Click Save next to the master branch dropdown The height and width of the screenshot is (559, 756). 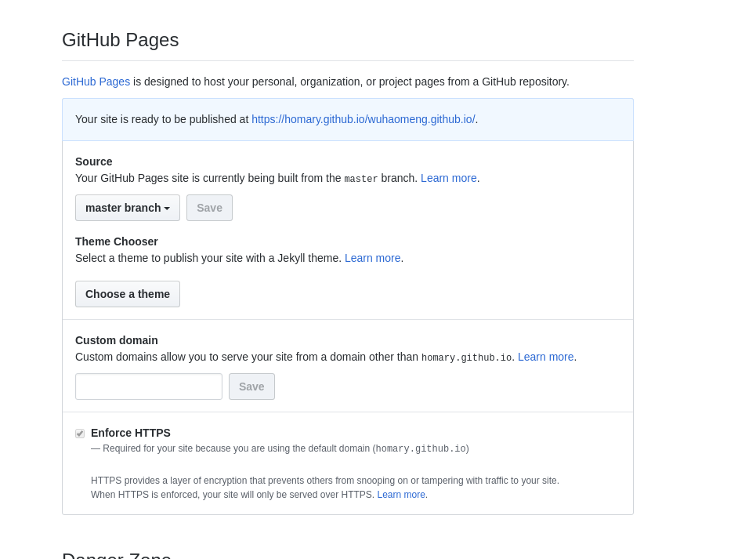click(x=210, y=208)
